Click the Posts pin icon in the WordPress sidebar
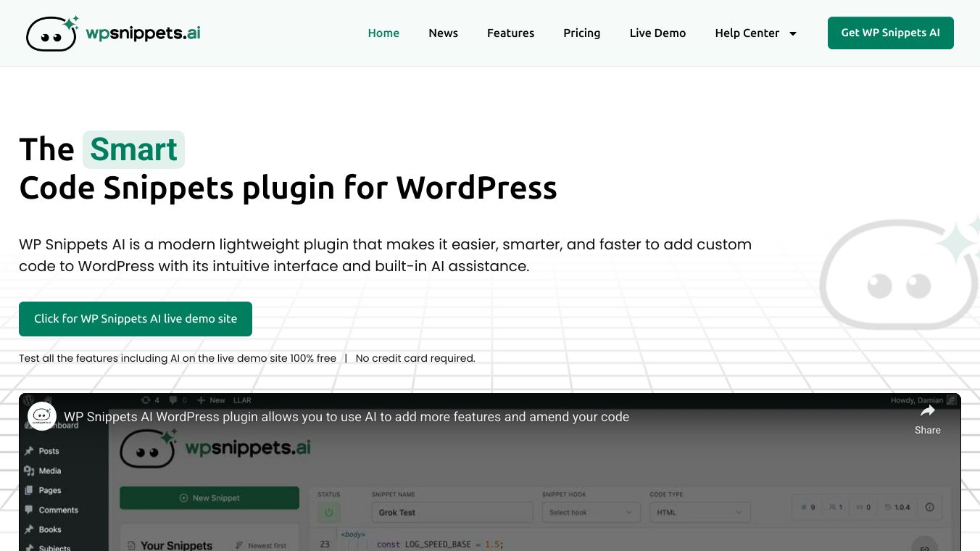The image size is (980, 551). (x=30, y=451)
